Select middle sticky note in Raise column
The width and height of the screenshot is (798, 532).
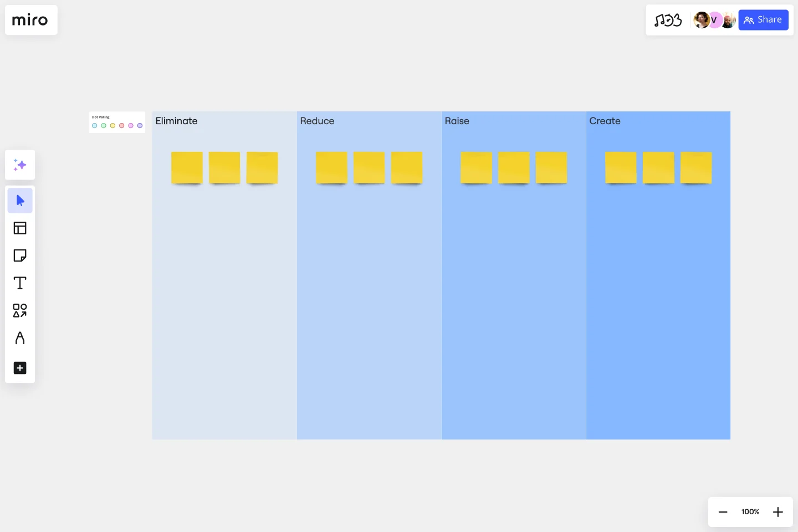pyautogui.click(x=514, y=167)
